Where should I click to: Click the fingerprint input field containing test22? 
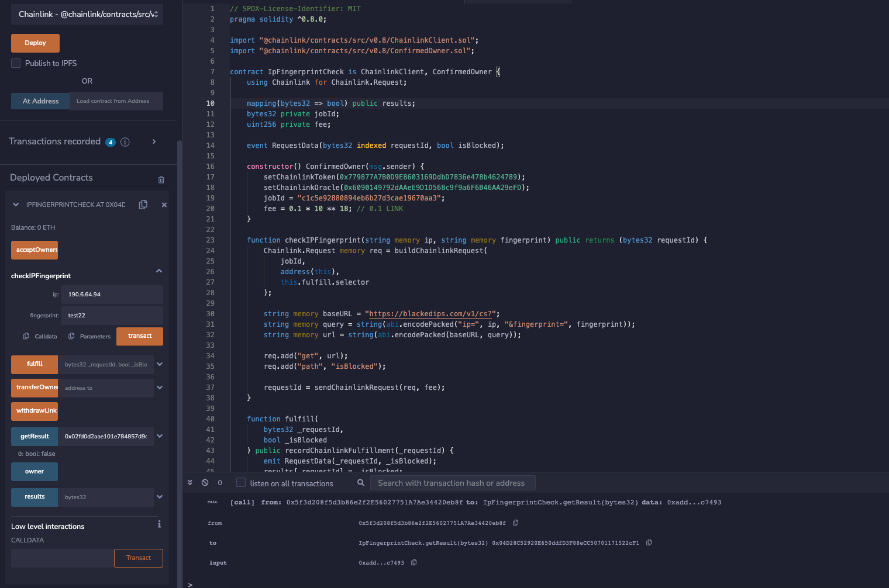113,316
